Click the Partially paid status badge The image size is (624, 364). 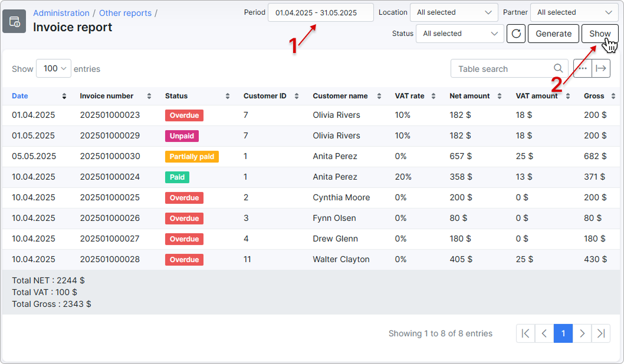(192, 157)
